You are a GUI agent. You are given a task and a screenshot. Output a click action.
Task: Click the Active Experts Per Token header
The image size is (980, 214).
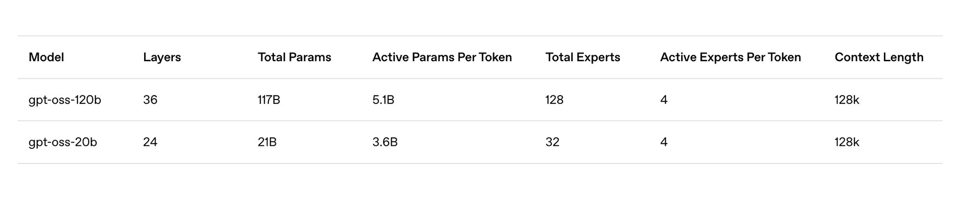730,57
